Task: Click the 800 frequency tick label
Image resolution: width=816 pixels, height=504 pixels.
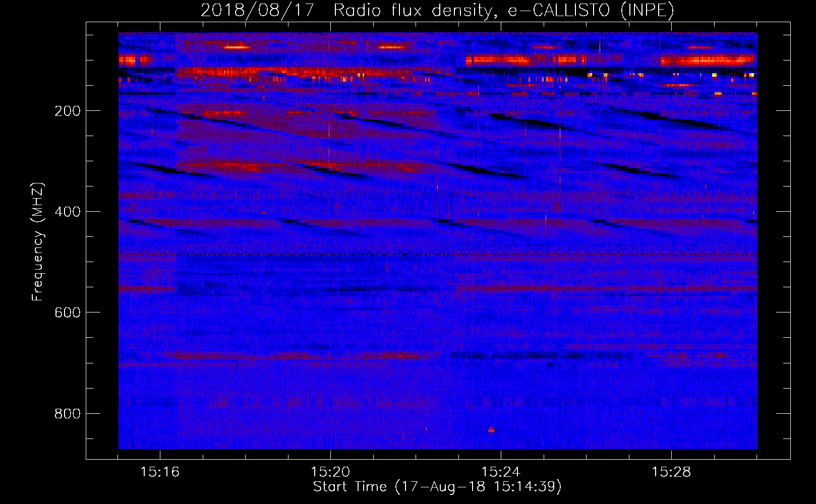Action: pyautogui.click(x=68, y=414)
